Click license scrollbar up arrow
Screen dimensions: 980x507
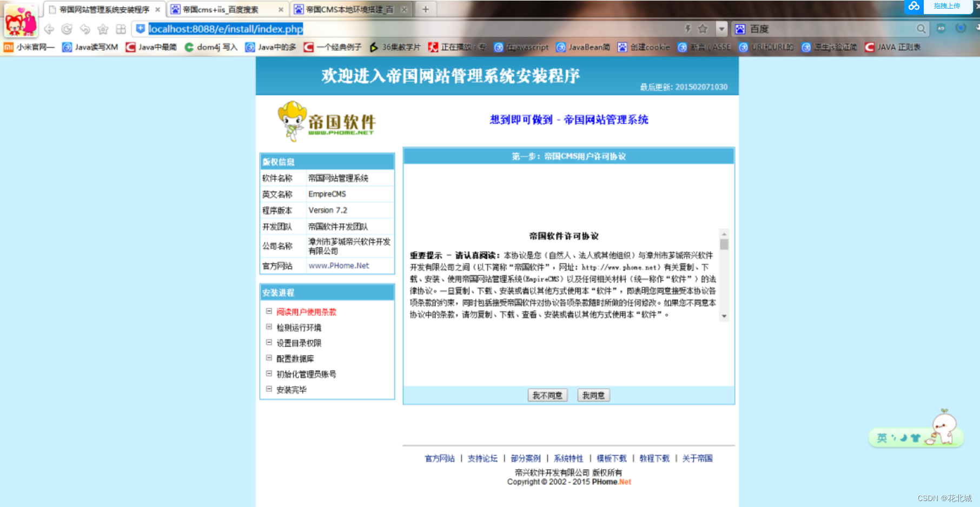coord(724,234)
